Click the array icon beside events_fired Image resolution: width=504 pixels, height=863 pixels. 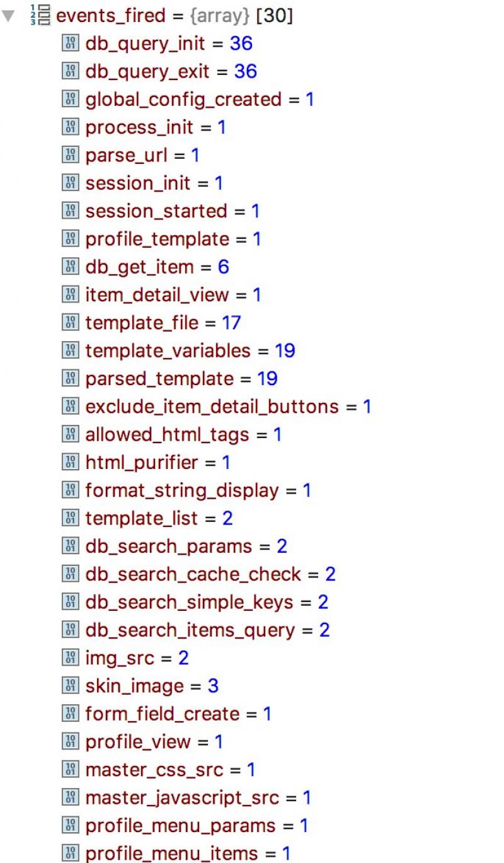(42, 16)
